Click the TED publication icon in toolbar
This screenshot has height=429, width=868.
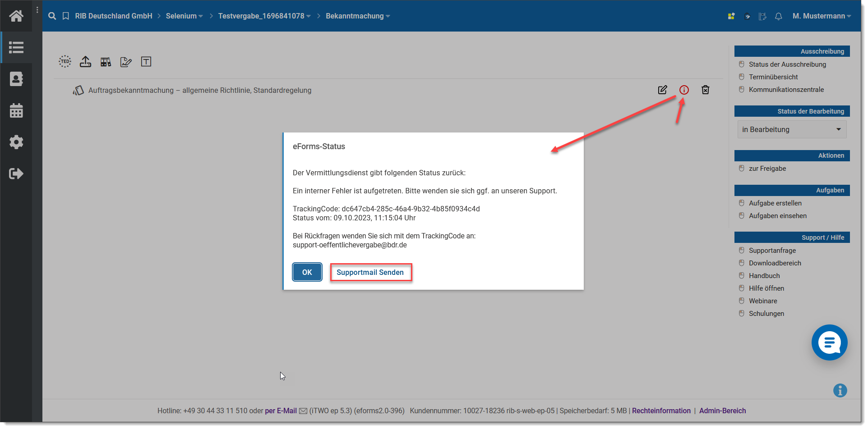coord(65,62)
